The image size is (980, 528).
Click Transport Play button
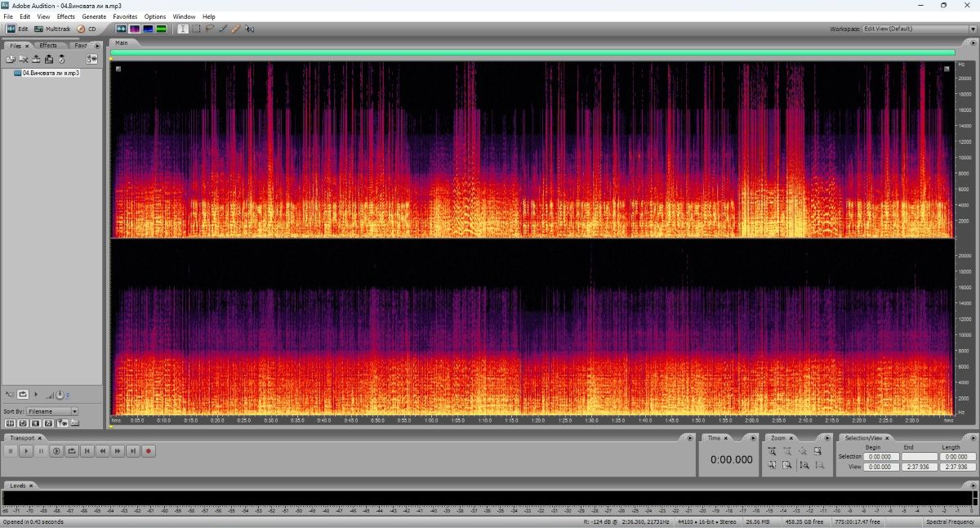(x=25, y=450)
